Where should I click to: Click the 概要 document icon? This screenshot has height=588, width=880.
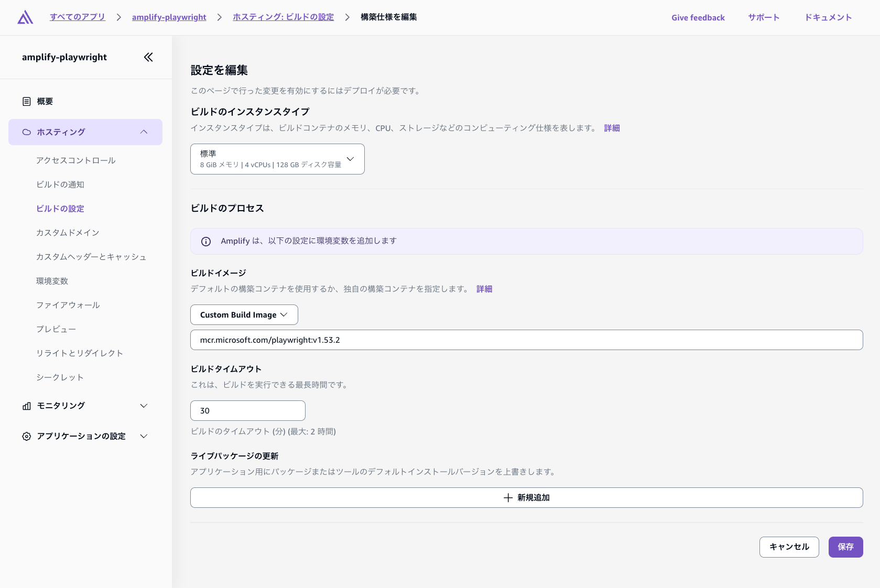[x=27, y=102]
